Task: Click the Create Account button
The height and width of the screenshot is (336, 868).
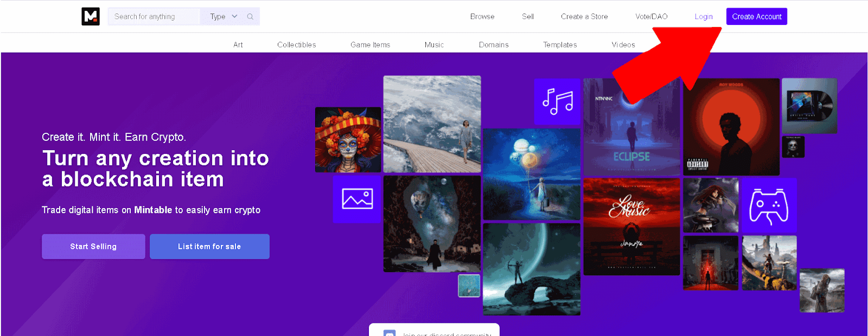Action: 757,16
